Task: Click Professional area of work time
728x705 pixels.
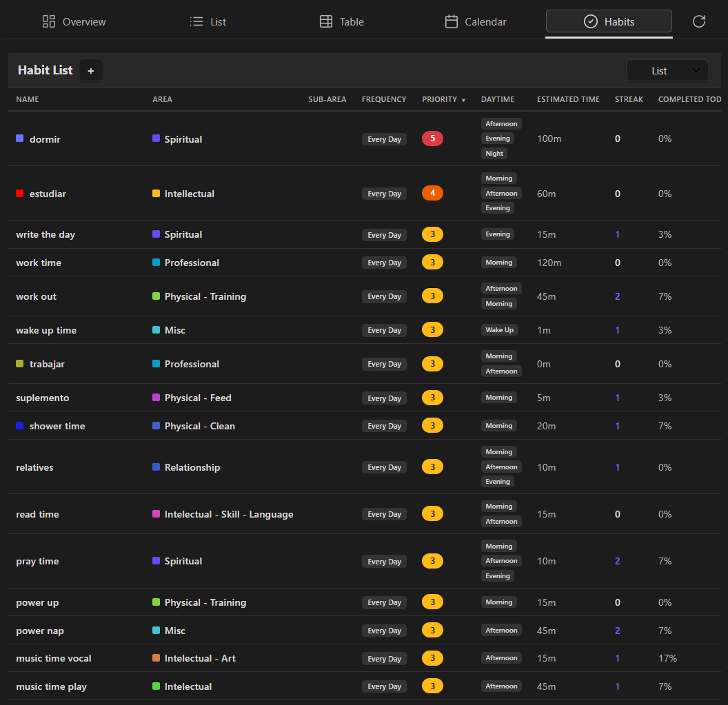Action: [x=192, y=263]
